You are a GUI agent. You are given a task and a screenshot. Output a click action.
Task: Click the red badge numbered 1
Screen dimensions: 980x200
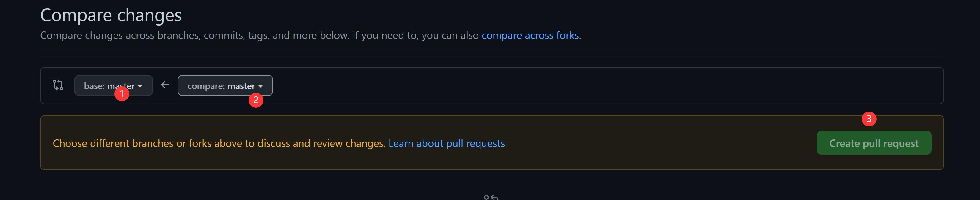[x=122, y=93]
